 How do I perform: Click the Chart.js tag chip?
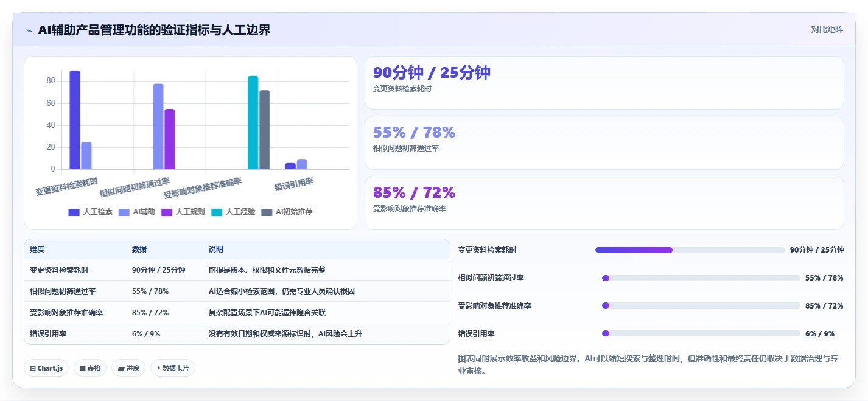[46, 368]
